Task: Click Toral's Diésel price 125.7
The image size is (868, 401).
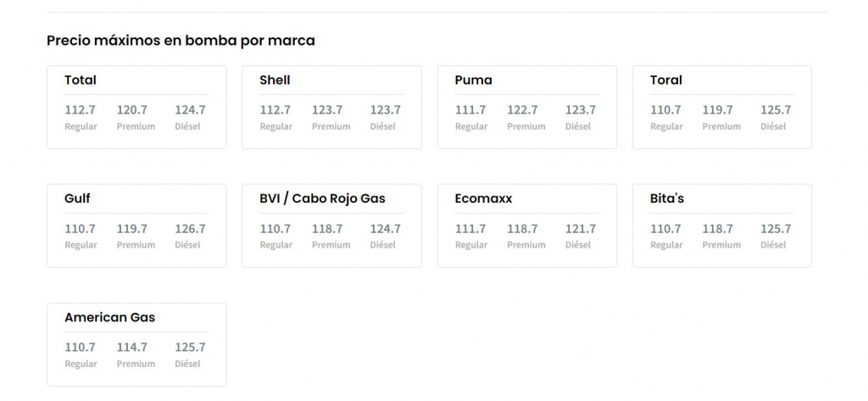Action: click(x=776, y=109)
